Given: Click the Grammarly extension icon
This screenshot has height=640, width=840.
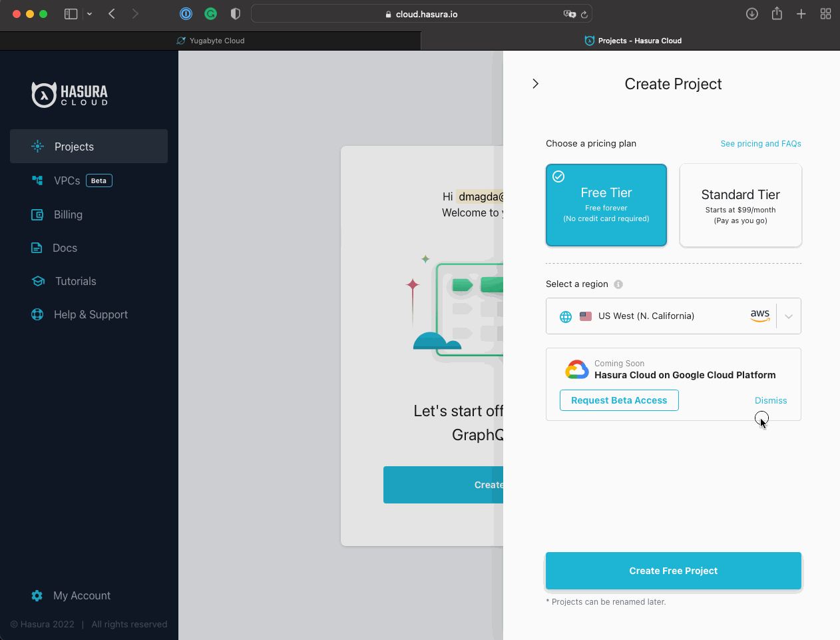Looking at the screenshot, I should point(210,13).
